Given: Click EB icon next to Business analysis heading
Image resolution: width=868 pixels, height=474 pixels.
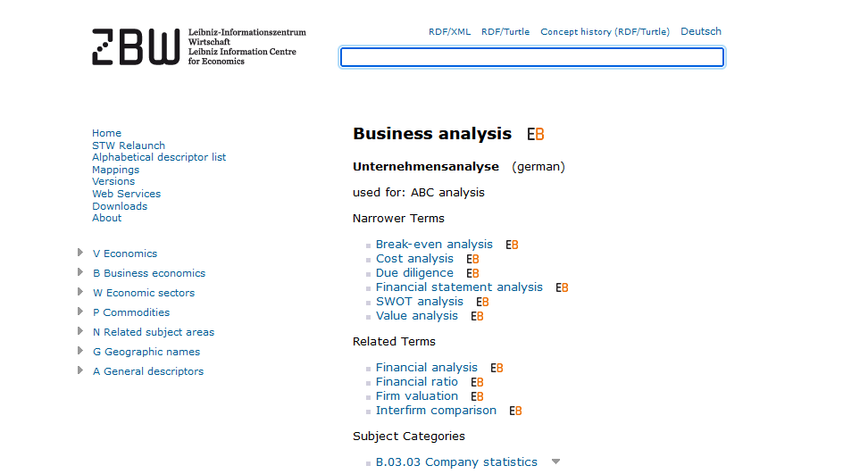Looking at the screenshot, I should (535, 135).
